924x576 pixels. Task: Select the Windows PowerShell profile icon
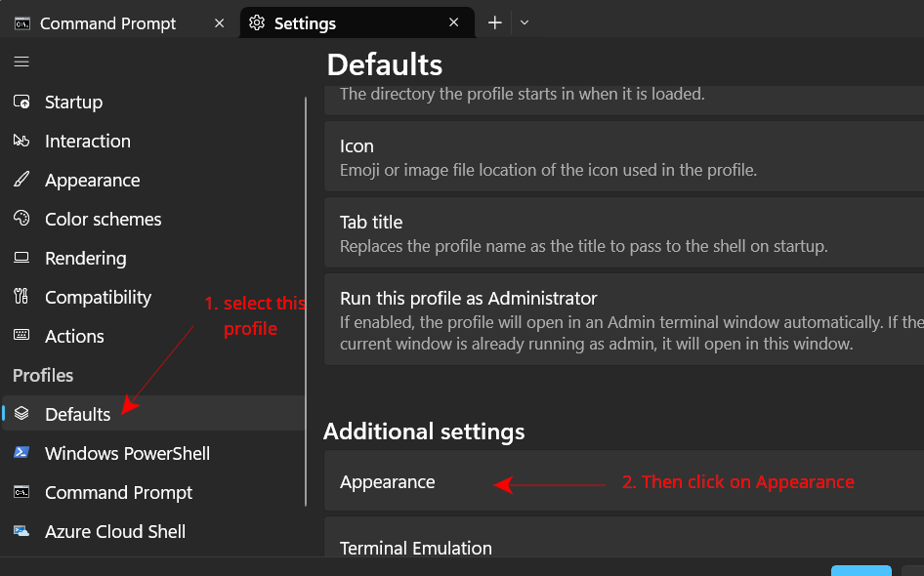21,453
